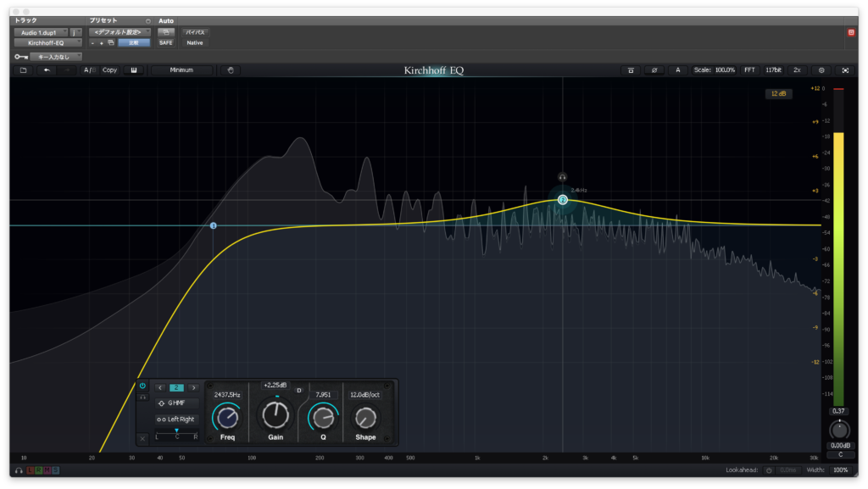Toggle automation SAFE mode
This screenshot has width=868, height=489.
click(x=165, y=42)
